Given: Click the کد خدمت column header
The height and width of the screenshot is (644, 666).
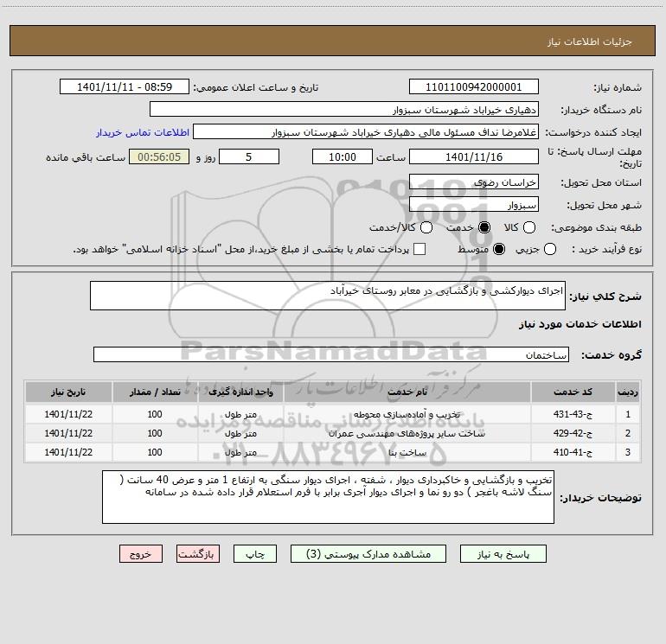Looking at the screenshot, I should click(x=573, y=392).
